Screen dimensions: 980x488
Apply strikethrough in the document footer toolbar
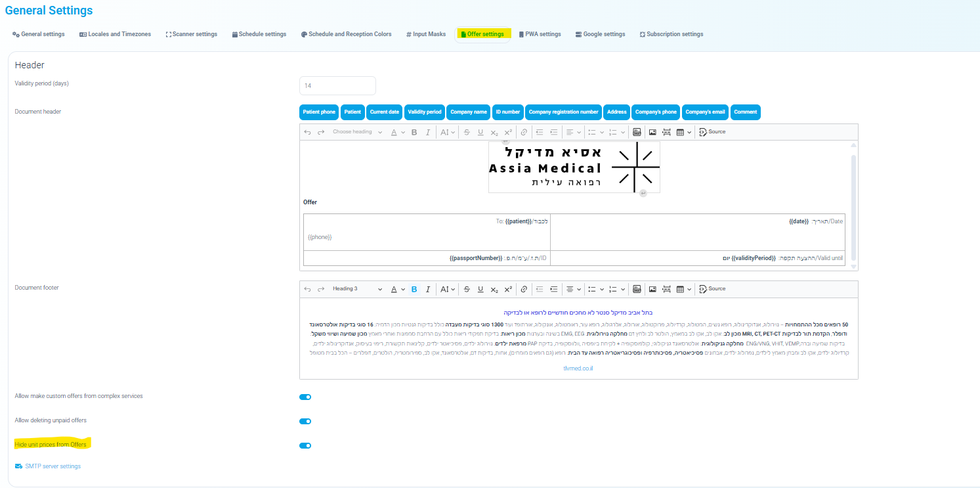coord(467,289)
